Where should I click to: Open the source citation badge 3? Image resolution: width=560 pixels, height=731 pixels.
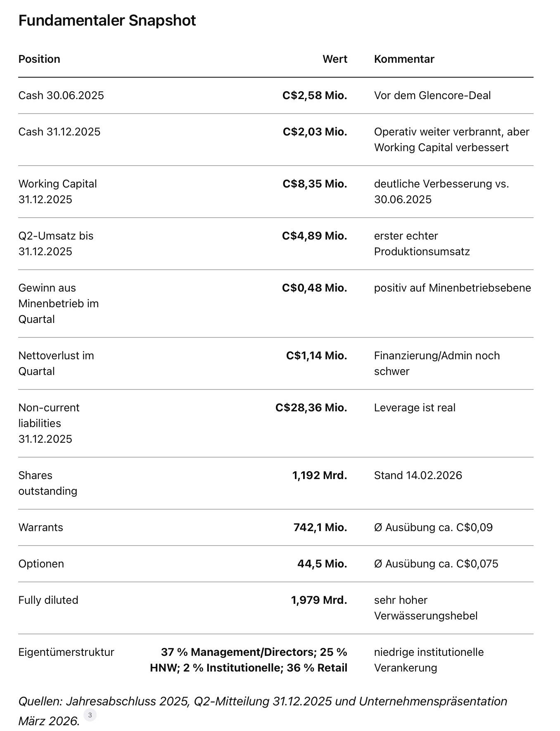click(90, 715)
